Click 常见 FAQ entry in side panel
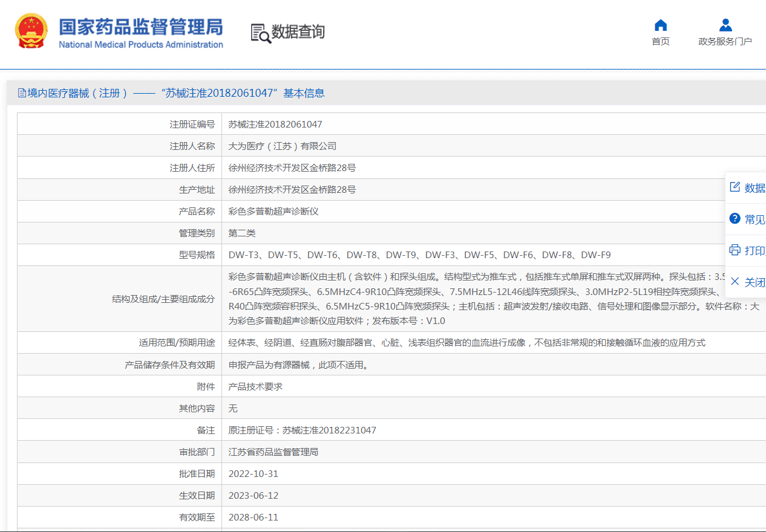The width and height of the screenshot is (766, 532). [755, 219]
